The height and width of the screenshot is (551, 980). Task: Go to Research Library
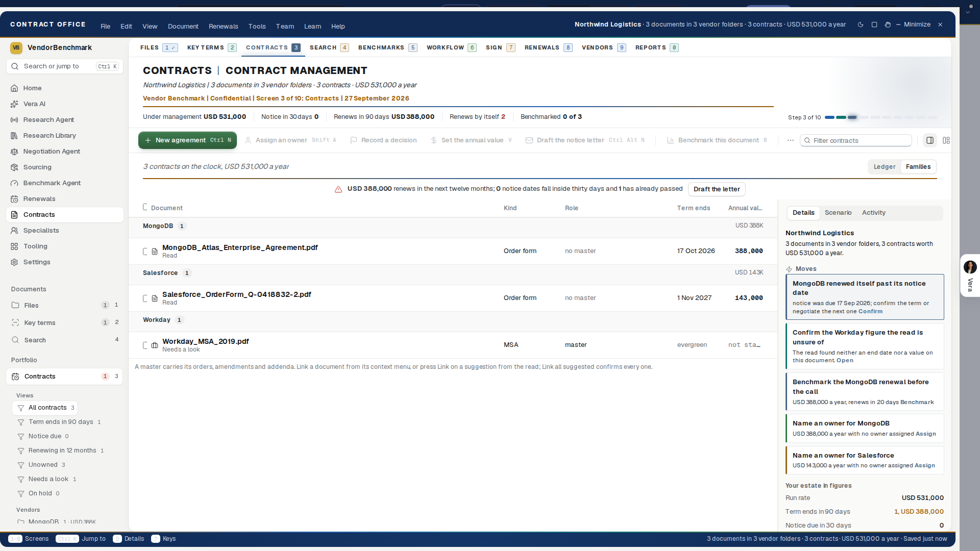(x=65, y=135)
